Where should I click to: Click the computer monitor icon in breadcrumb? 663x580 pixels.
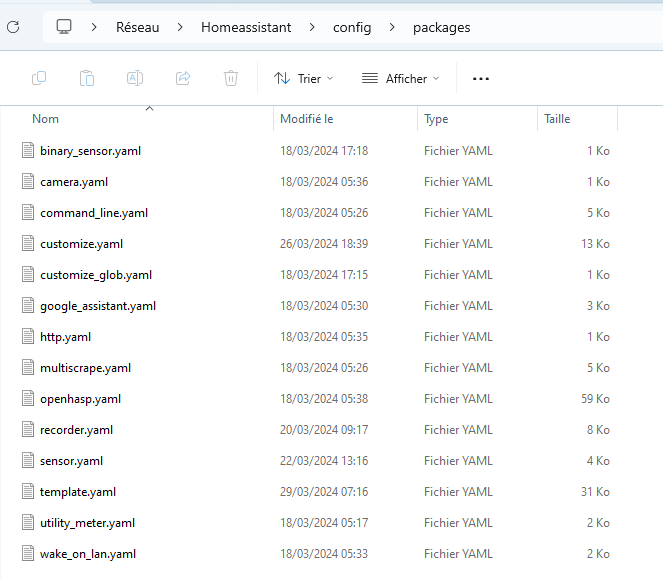(x=64, y=27)
